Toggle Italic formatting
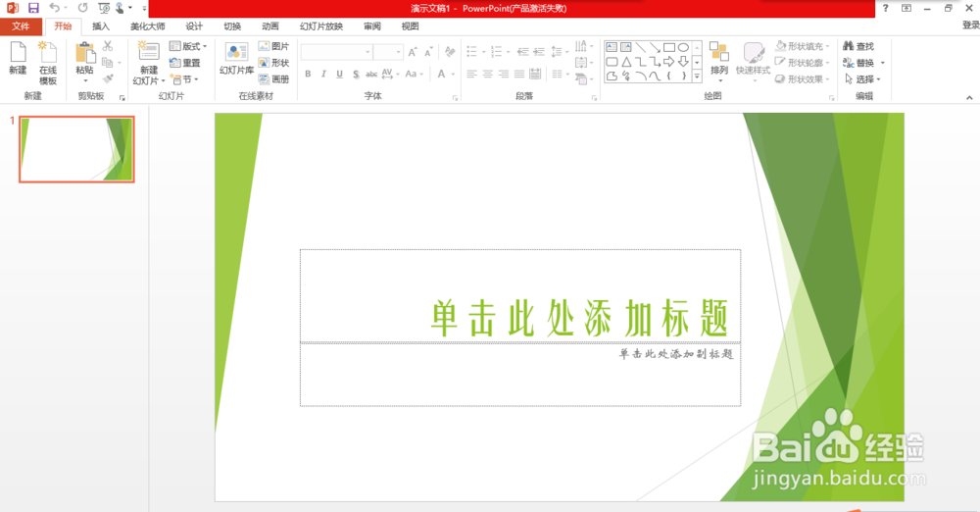 coord(323,74)
